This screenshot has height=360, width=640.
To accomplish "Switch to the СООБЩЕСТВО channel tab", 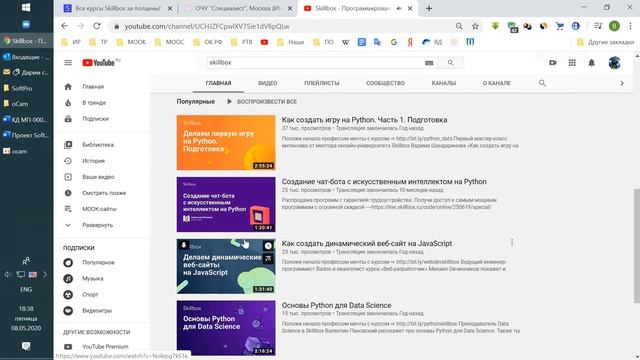I will click(385, 83).
